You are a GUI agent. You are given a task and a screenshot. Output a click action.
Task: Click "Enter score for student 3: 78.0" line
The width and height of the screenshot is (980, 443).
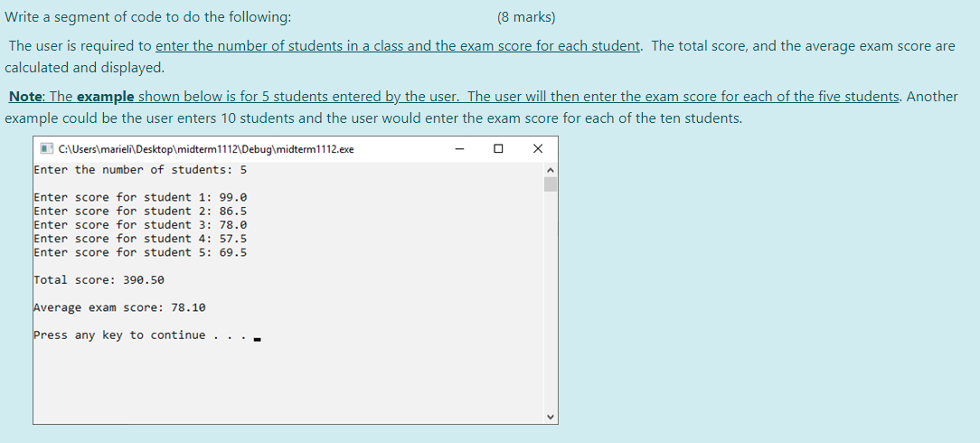pos(140,225)
